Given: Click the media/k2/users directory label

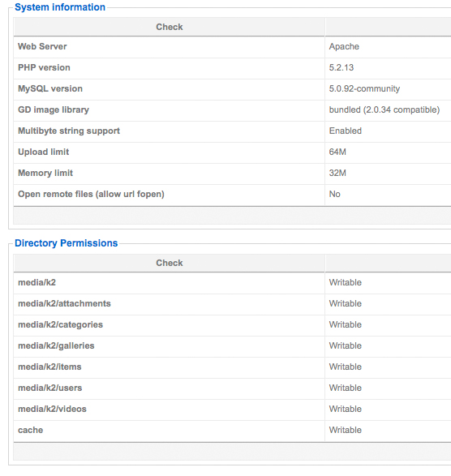Looking at the screenshot, I should 50,388.
